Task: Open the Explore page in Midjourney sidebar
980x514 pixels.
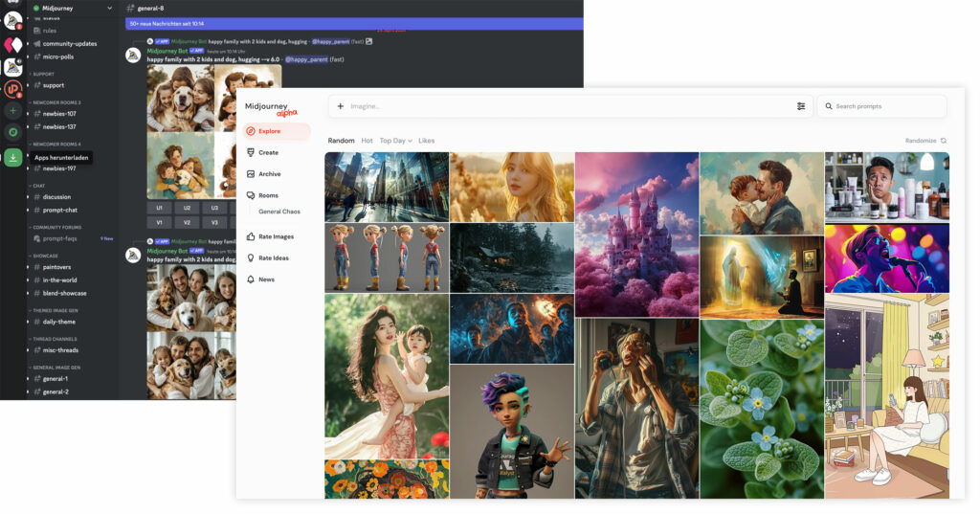Action: (x=269, y=131)
